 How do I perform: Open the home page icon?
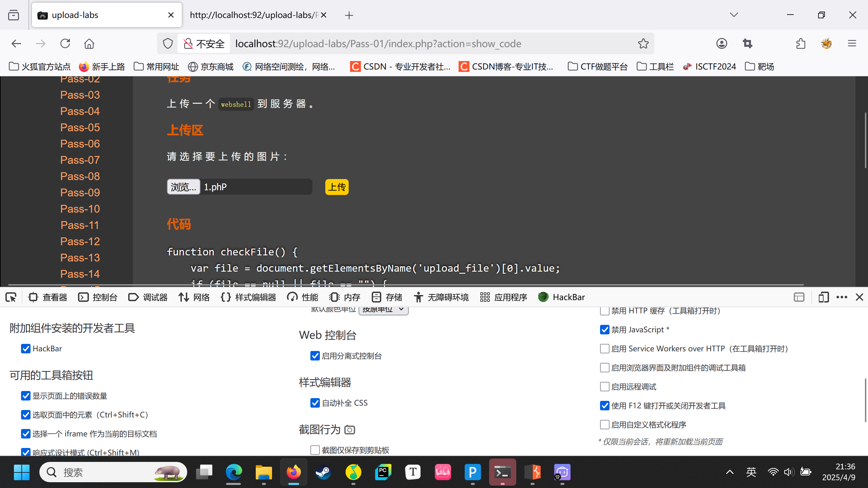coord(89,43)
